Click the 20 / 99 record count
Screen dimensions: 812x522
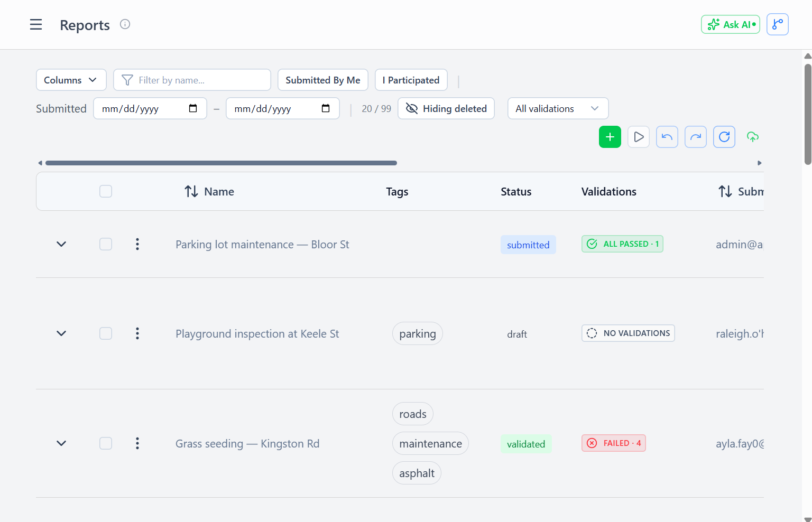click(x=376, y=108)
